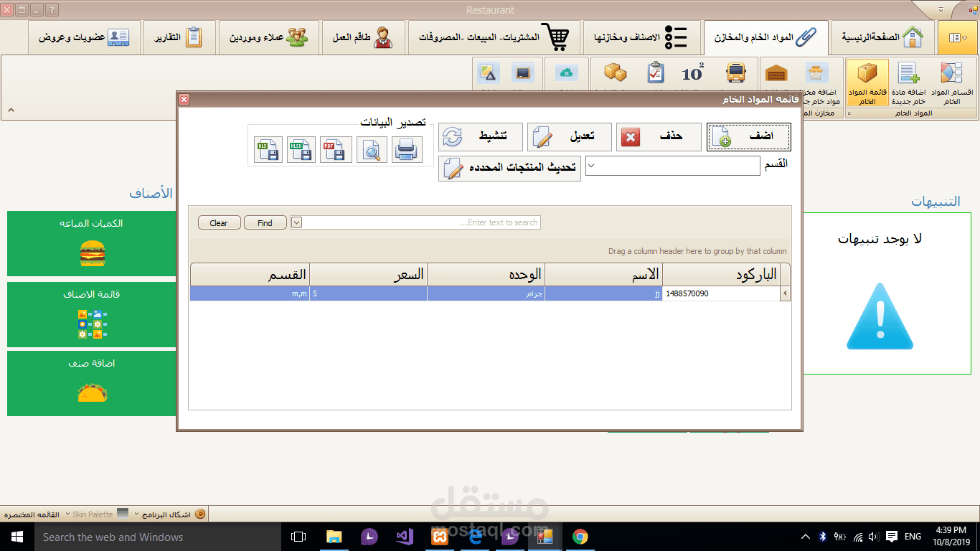Click the clipboard checklist icon in ribbon
Screen dimensions: 980x551
coord(655,73)
